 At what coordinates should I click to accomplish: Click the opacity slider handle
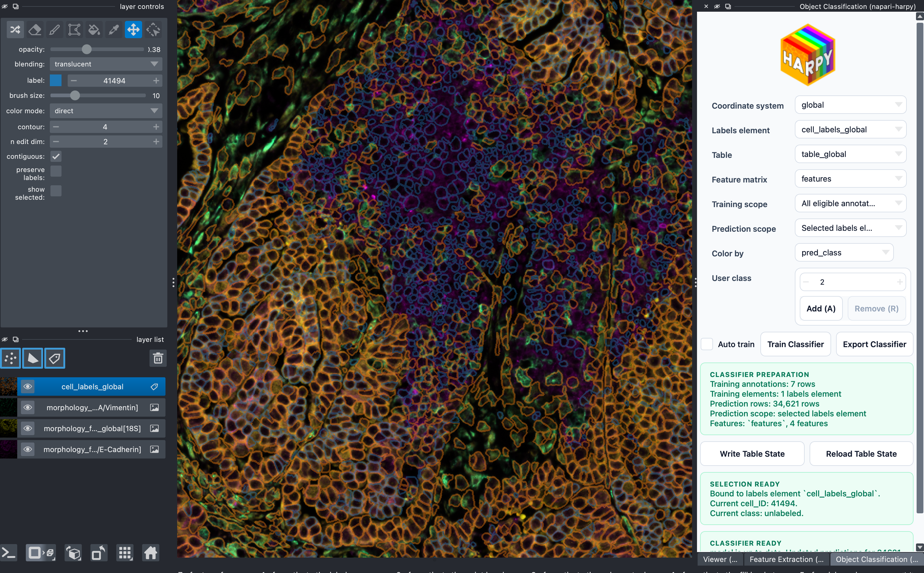[x=87, y=49]
